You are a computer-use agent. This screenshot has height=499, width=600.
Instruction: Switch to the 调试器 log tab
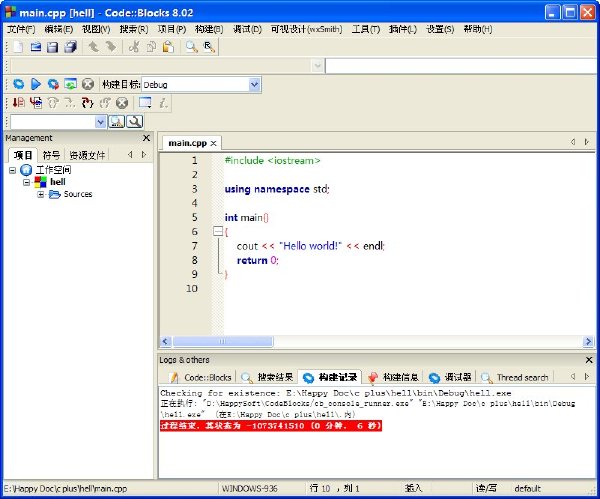point(450,377)
